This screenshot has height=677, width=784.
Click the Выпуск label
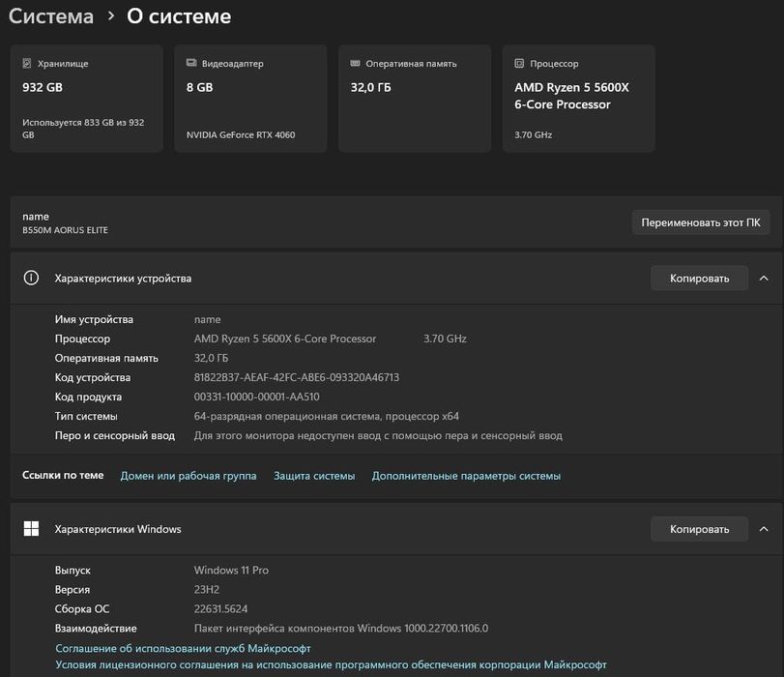click(73, 570)
